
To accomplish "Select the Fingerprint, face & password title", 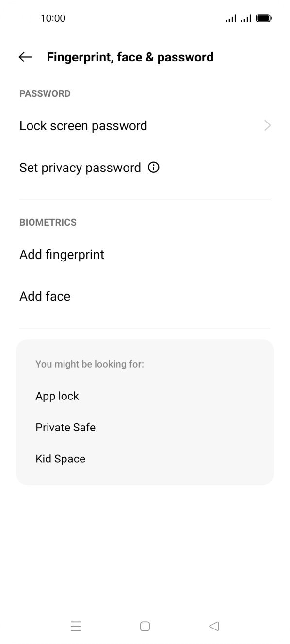I will click(x=130, y=57).
